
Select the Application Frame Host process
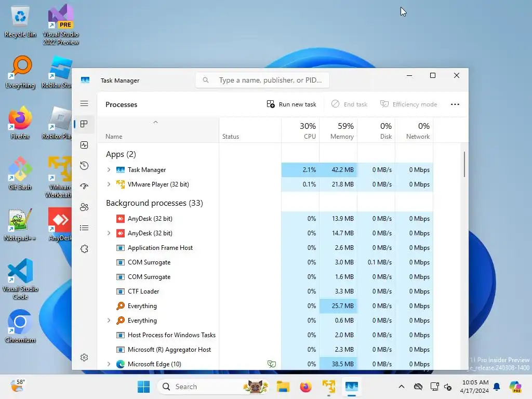(265, 248)
